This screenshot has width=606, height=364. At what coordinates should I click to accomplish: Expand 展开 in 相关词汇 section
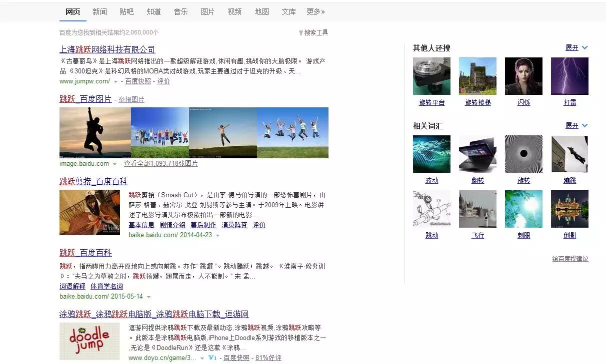tap(576, 125)
